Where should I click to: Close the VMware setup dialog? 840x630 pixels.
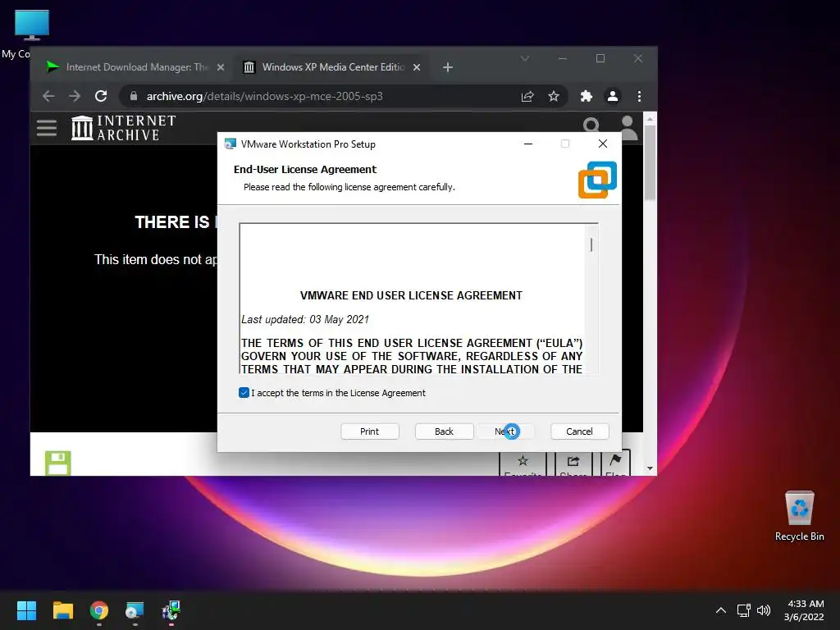click(603, 144)
